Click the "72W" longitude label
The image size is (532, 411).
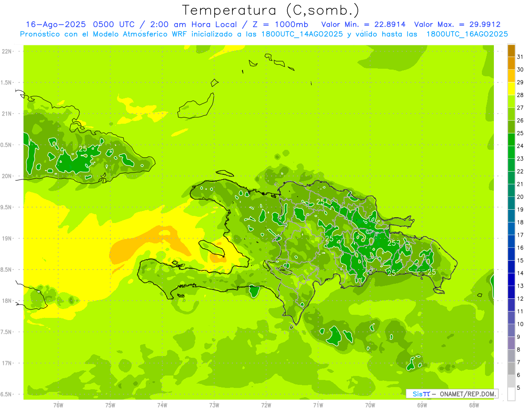point(266,405)
